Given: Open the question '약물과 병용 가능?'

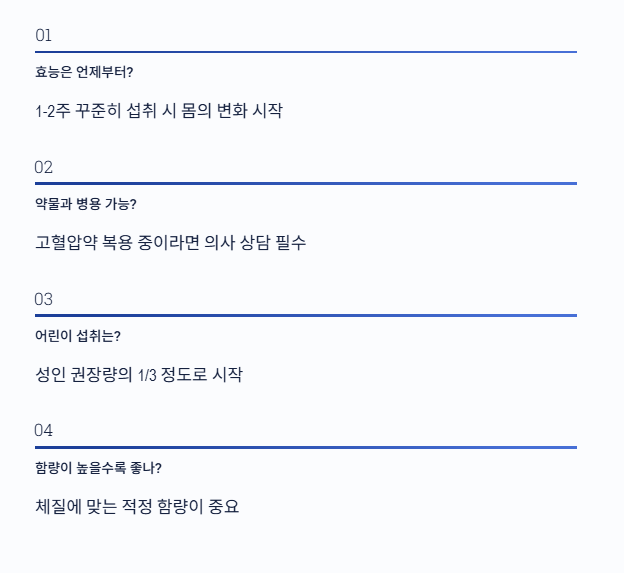Looking at the screenshot, I should [86, 204].
